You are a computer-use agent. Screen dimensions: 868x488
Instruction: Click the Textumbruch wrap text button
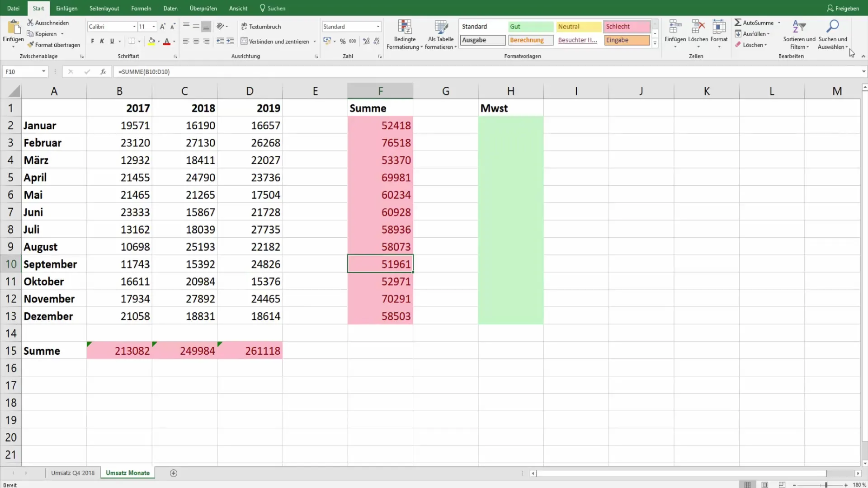click(261, 27)
